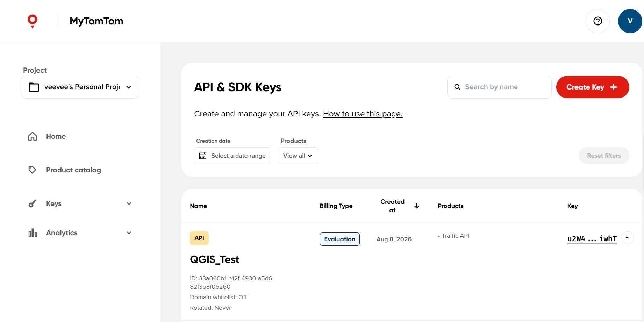This screenshot has width=644, height=322.
Task: Click plus icon on Create Key
Action: tap(614, 87)
